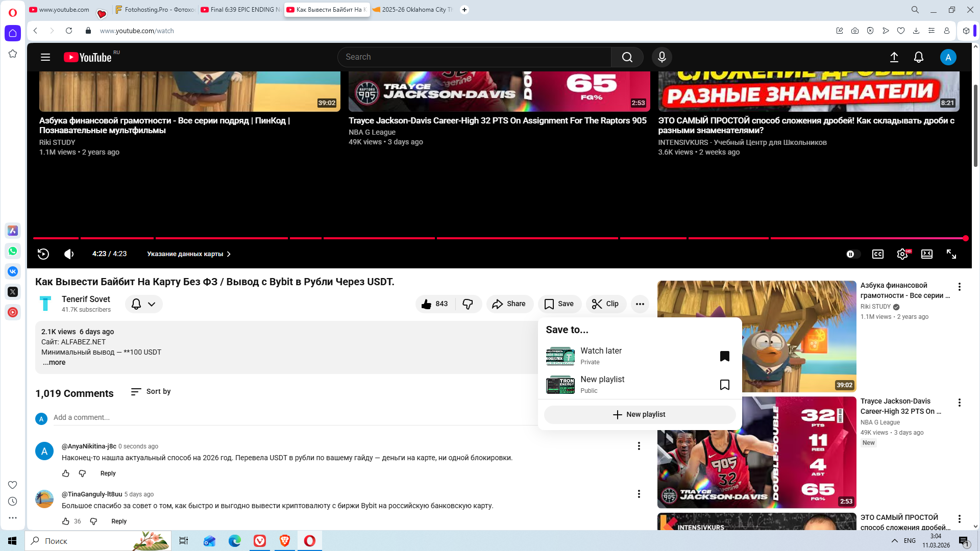The height and width of the screenshot is (551, 980).
Task: Mute the video volume icon
Action: click(69, 254)
